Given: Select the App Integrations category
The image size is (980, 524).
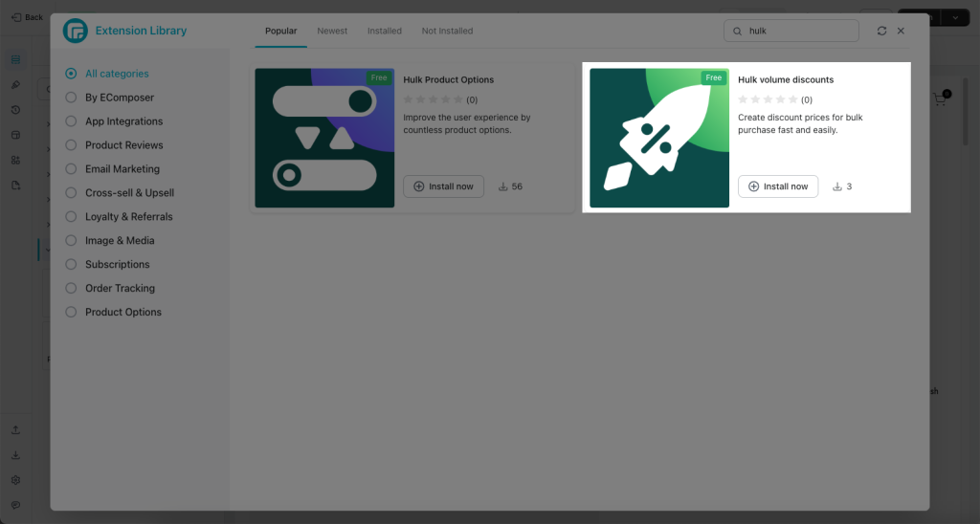Looking at the screenshot, I should (115, 121).
